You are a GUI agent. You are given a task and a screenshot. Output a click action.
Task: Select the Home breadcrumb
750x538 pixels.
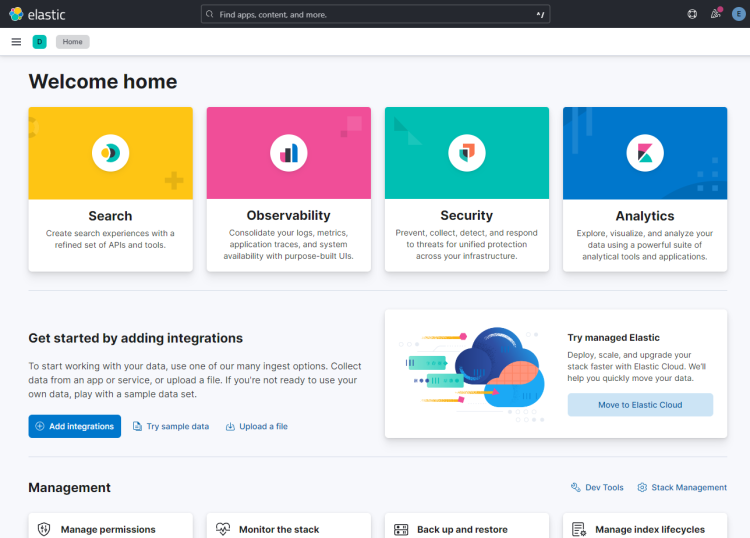[x=73, y=42]
